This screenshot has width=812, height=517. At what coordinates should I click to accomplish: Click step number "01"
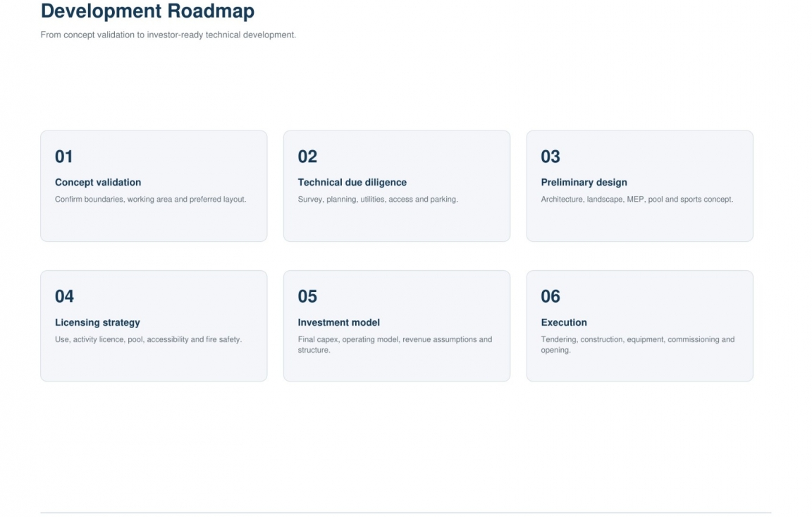click(63, 157)
